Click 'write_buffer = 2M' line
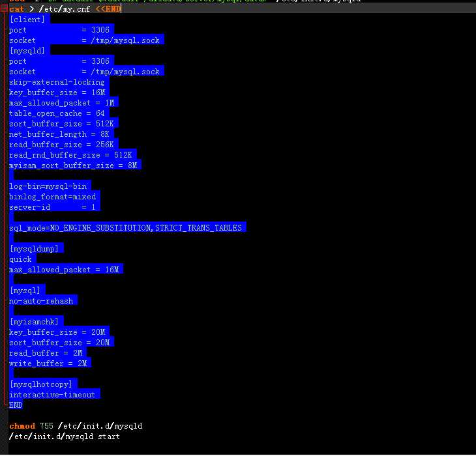 48,363
